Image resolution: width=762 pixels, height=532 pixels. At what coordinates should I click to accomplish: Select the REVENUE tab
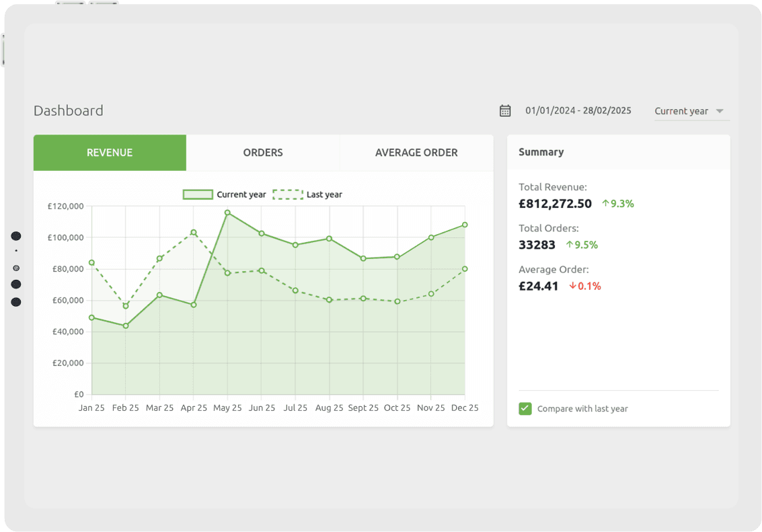110,153
